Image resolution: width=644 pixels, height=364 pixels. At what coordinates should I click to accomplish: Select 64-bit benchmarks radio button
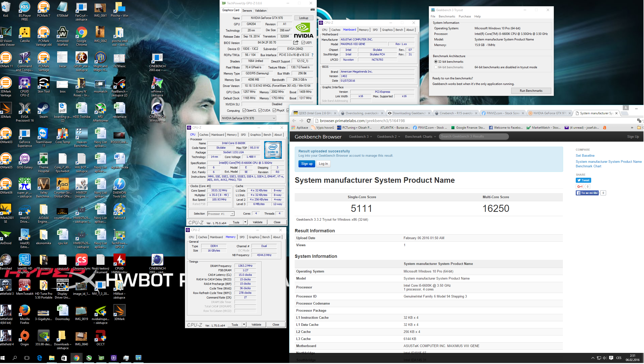436,67
